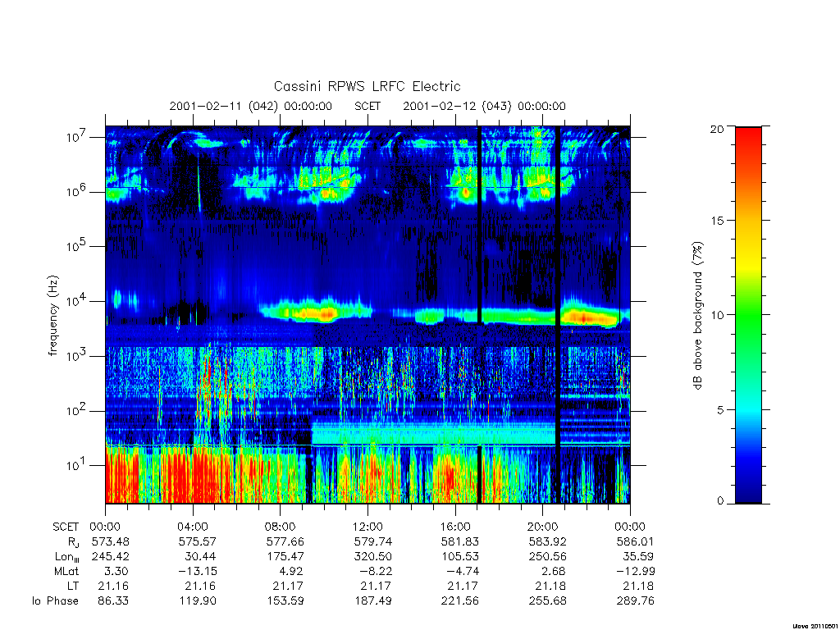
Task: Click RJ value '573.48'
Action: [111, 542]
